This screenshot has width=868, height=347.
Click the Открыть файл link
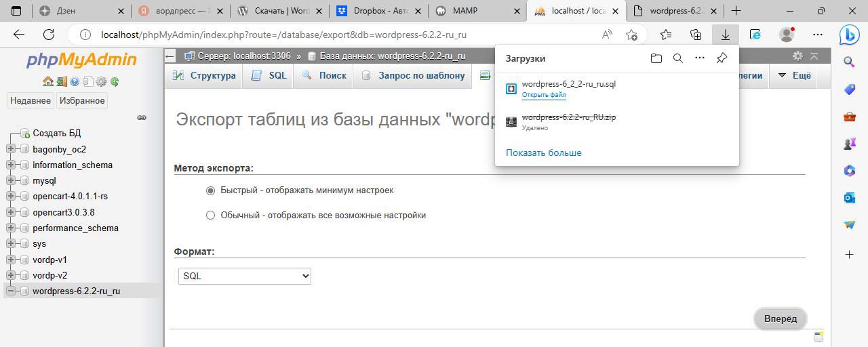(543, 95)
